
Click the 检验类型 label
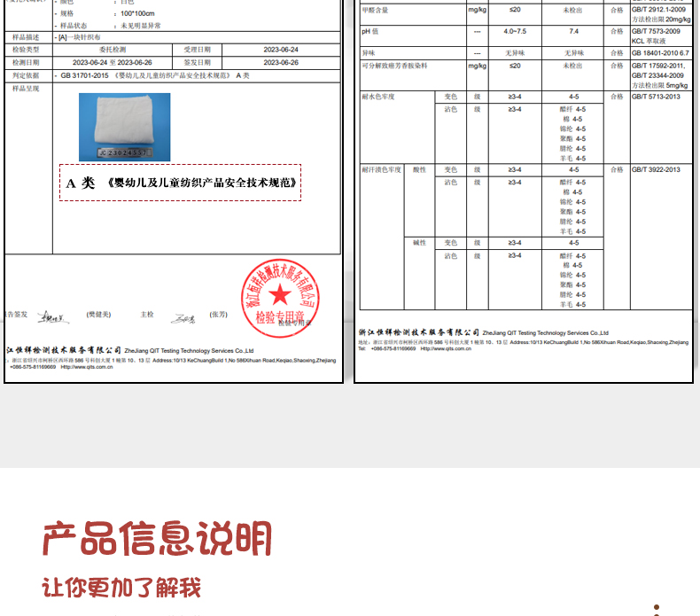pos(26,50)
